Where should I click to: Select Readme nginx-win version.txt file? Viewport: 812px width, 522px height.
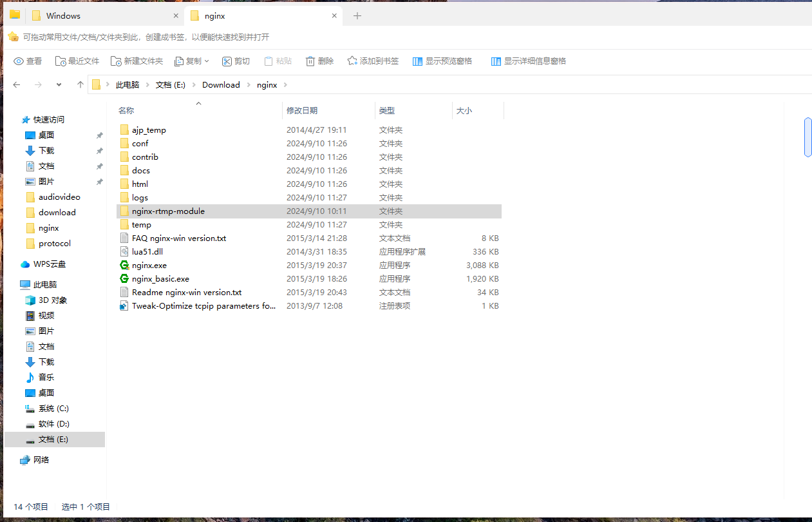point(309,292)
